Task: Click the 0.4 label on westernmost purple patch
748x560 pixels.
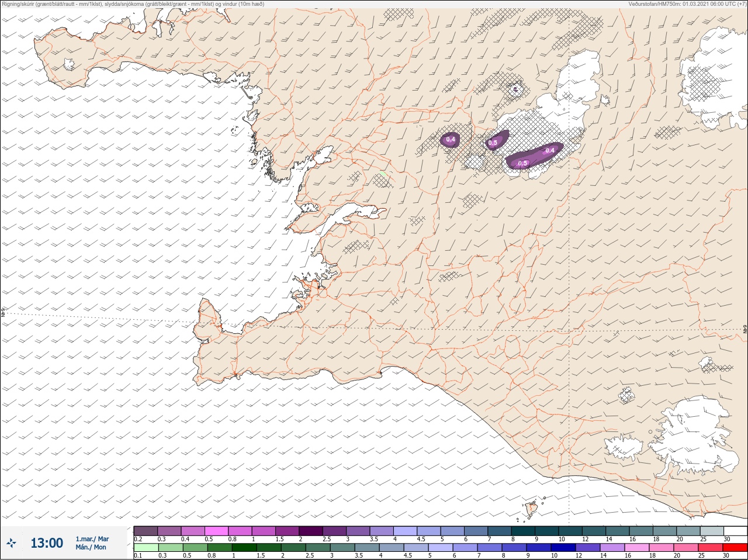Action: pyautogui.click(x=451, y=139)
